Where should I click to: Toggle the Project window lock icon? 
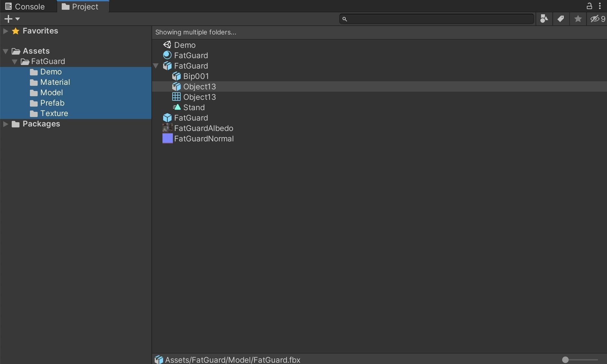point(589,6)
